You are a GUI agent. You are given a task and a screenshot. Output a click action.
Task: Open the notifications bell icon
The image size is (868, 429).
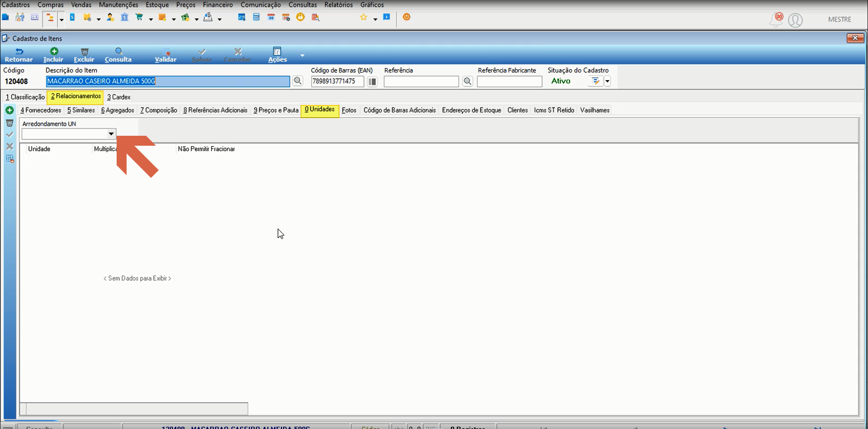point(776,20)
